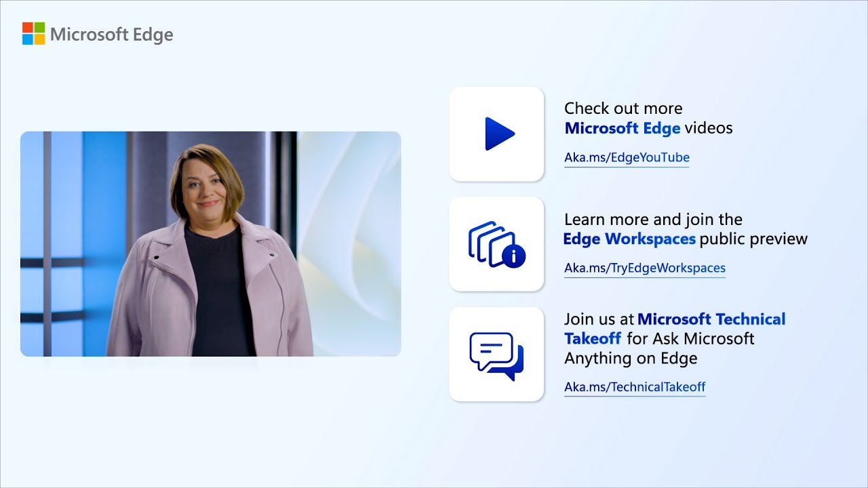Click the Microsoft four-square logo
868x488 pixels.
point(33,33)
